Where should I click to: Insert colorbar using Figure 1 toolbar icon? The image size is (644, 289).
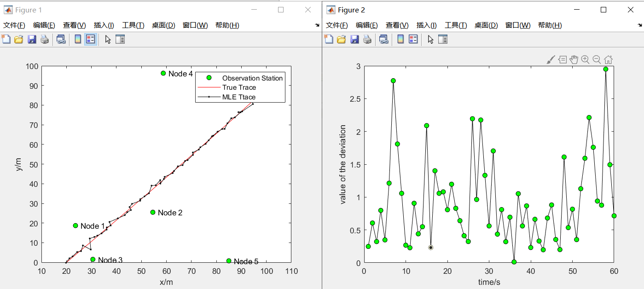click(78, 39)
